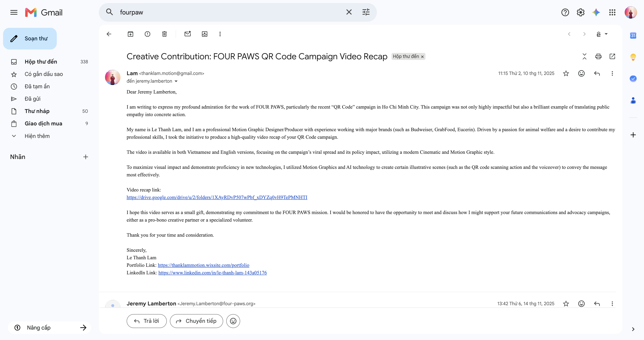Reply to Jeremy Lamberton's message icon
The image size is (644, 340).
coord(597,303)
